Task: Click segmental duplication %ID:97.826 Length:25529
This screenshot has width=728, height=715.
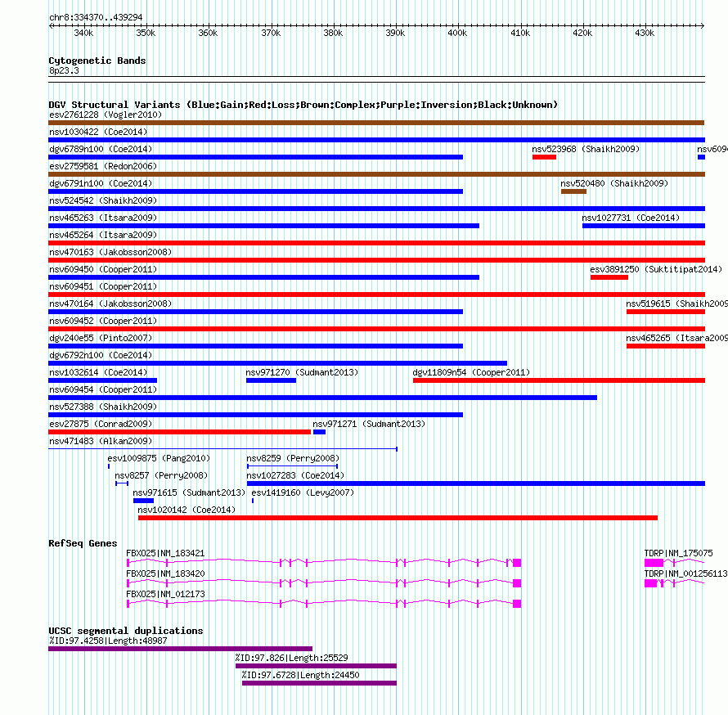Action: 316,666
